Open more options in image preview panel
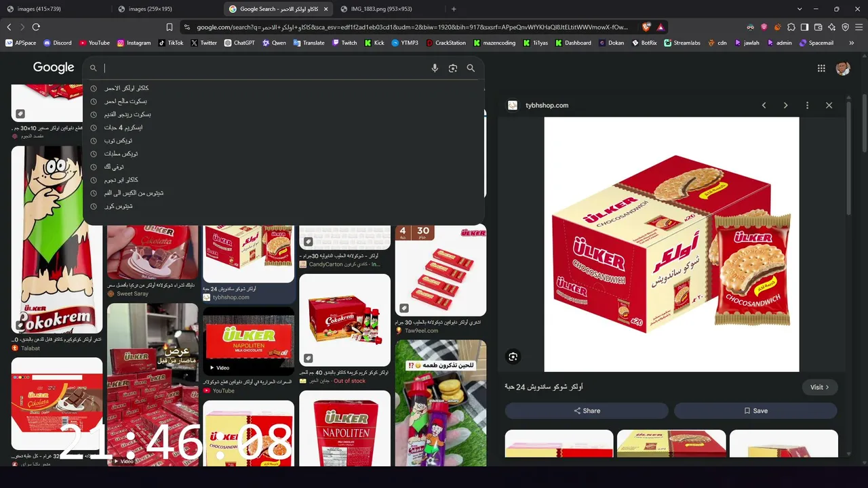The height and width of the screenshot is (488, 868). 807,105
